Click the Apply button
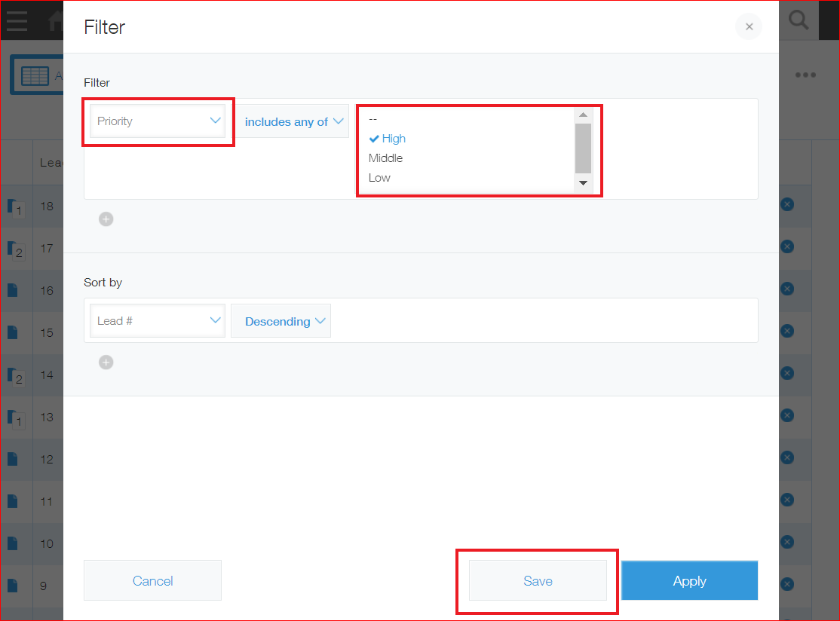This screenshot has height=621, width=840. pos(689,580)
